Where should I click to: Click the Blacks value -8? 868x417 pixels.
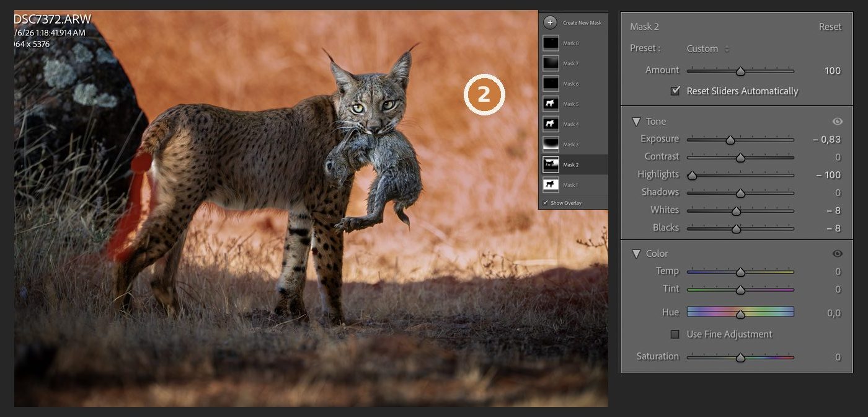(834, 228)
